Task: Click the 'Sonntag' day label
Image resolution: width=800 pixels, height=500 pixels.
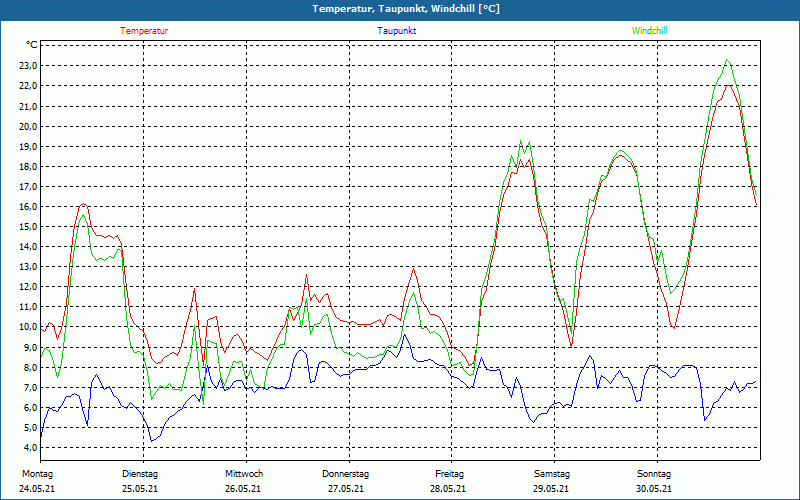Action: pos(654,474)
